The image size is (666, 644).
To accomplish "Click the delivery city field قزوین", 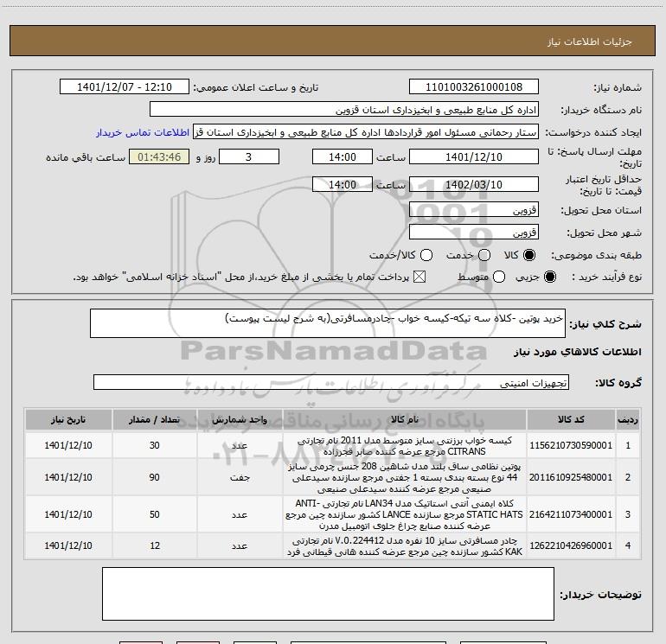I will tap(474, 233).
